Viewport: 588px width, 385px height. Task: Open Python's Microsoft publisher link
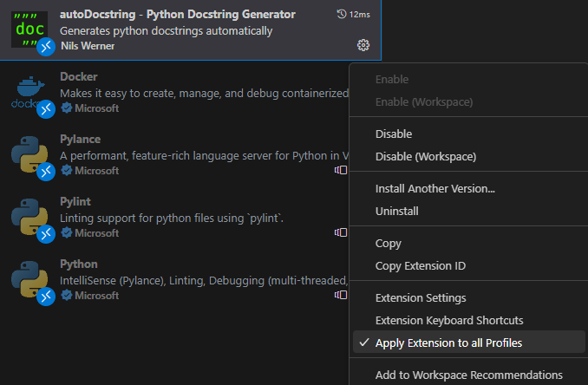(96, 296)
